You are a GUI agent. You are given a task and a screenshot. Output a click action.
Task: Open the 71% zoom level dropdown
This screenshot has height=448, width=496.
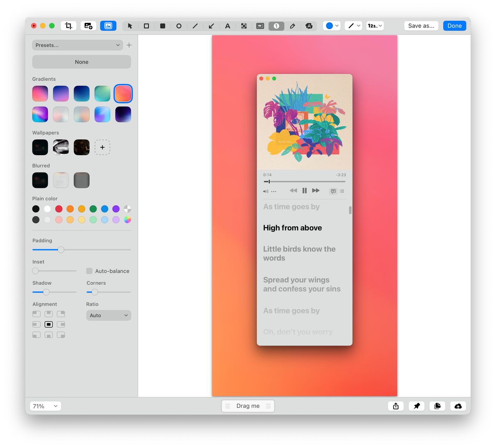(45, 406)
